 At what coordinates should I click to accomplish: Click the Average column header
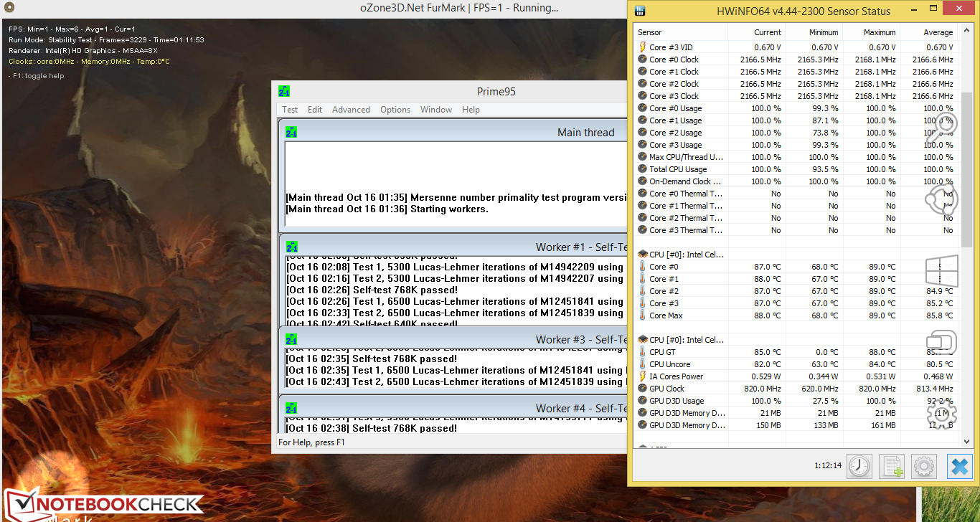pyautogui.click(x=928, y=32)
